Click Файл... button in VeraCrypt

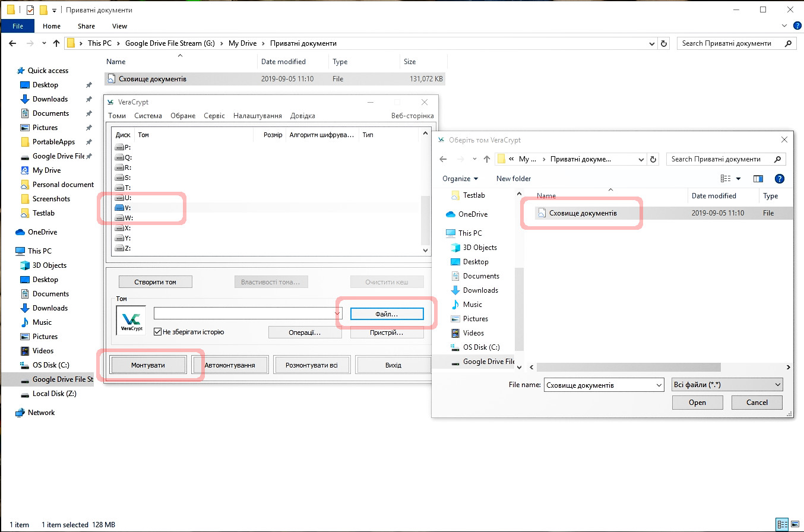pyautogui.click(x=387, y=313)
